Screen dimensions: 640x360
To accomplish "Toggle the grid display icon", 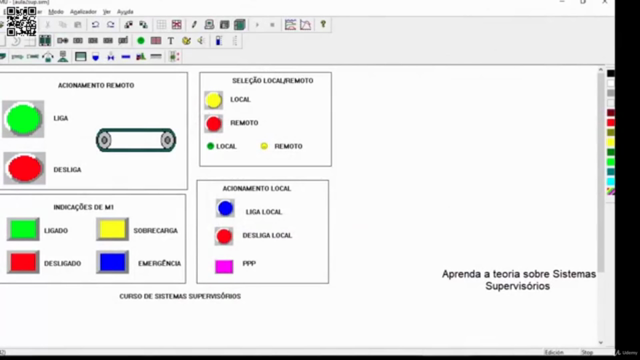I will (x=161, y=25).
